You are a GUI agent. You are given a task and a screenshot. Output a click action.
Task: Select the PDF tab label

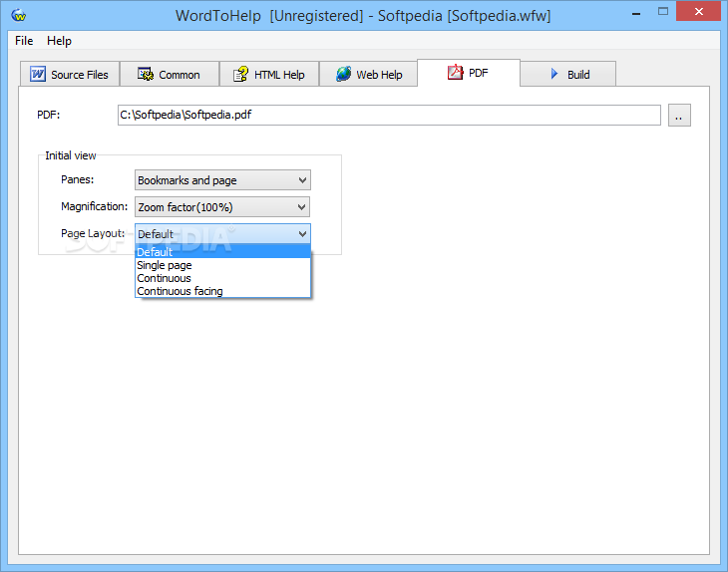tap(479, 73)
